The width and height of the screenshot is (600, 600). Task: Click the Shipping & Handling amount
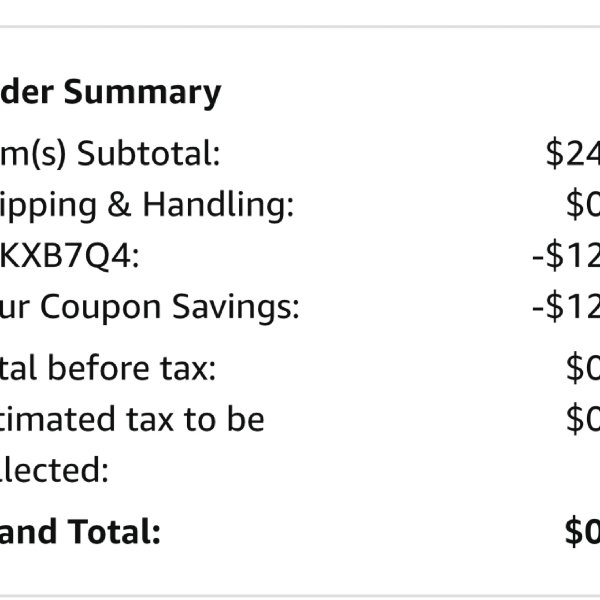583,205
